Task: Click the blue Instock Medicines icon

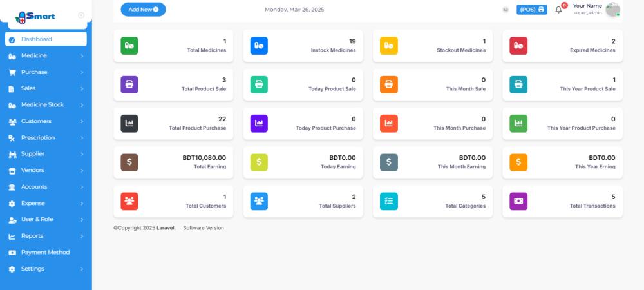Action: (259, 46)
